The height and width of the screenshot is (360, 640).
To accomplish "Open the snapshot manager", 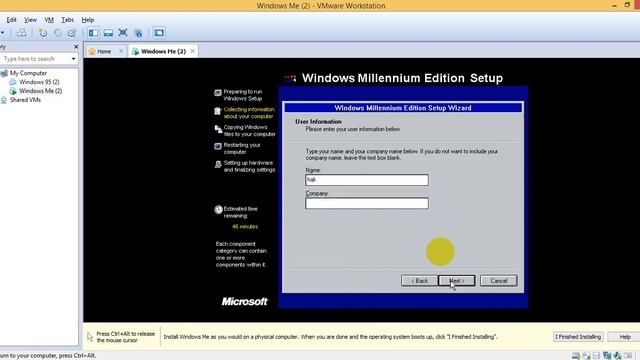I will 72,33.
